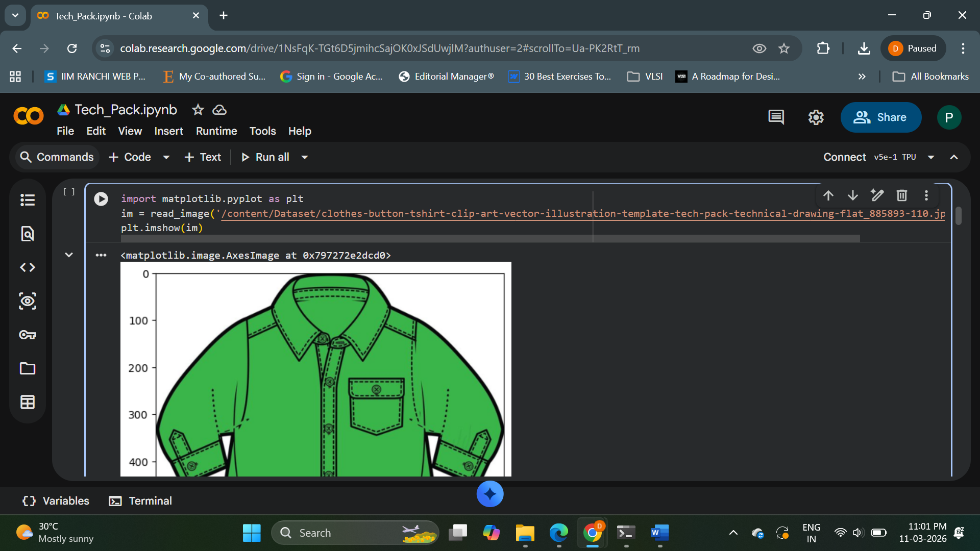Open notebook settings gear icon
Screen dimensions: 980x551
816,117
